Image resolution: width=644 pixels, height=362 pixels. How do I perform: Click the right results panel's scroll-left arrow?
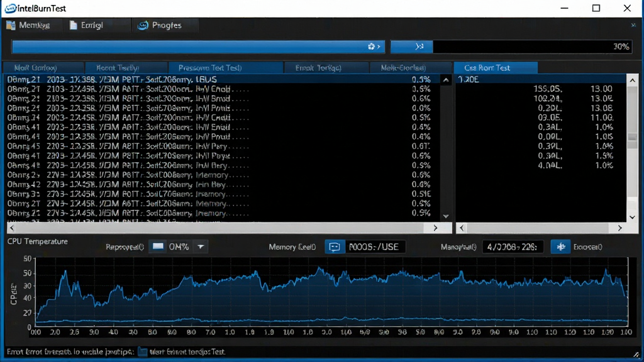(462, 228)
